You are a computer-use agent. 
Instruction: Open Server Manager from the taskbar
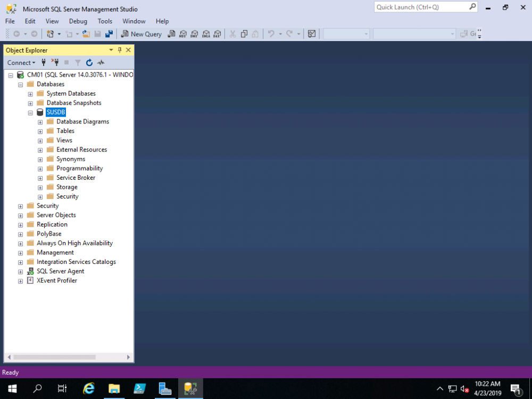coord(165,388)
